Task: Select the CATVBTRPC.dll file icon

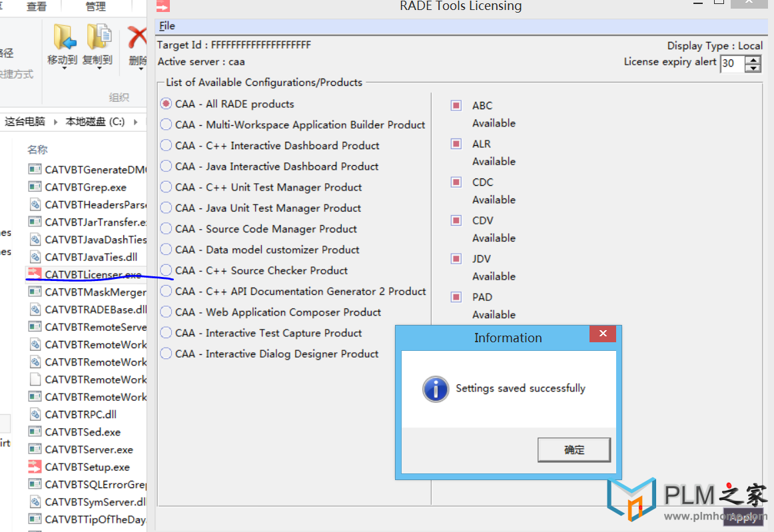Action: pyautogui.click(x=35, y=414)
